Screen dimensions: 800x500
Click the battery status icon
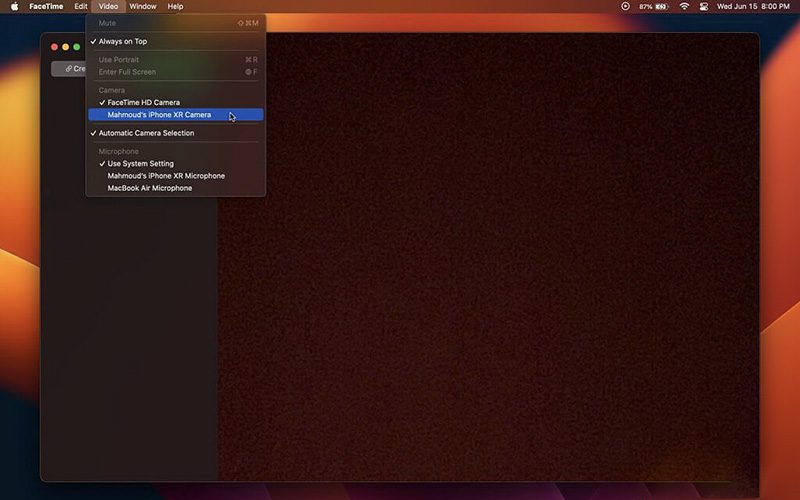pos(662,7)
